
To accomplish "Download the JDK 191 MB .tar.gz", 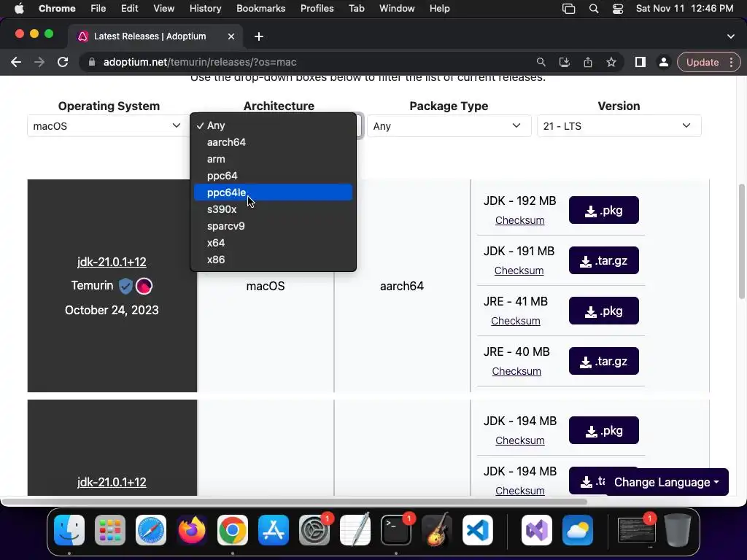I will 603,260.
